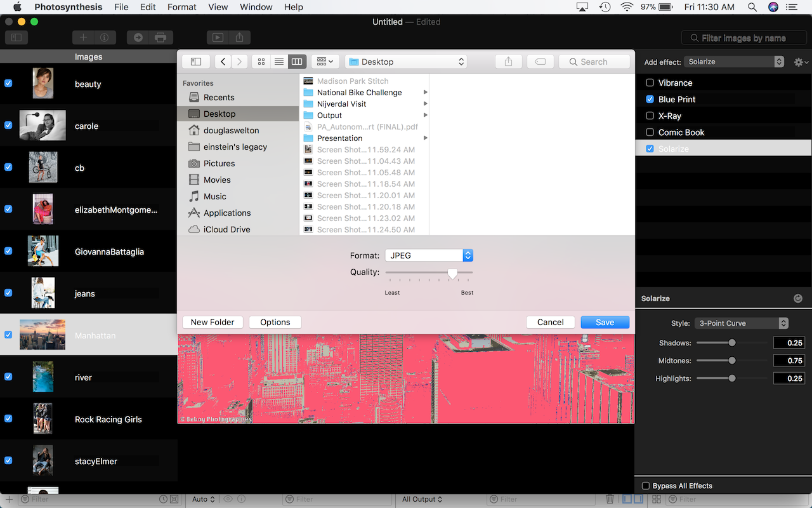
Task: Open the Format JPEG dropdown
Action: click(x=429, y=255)
